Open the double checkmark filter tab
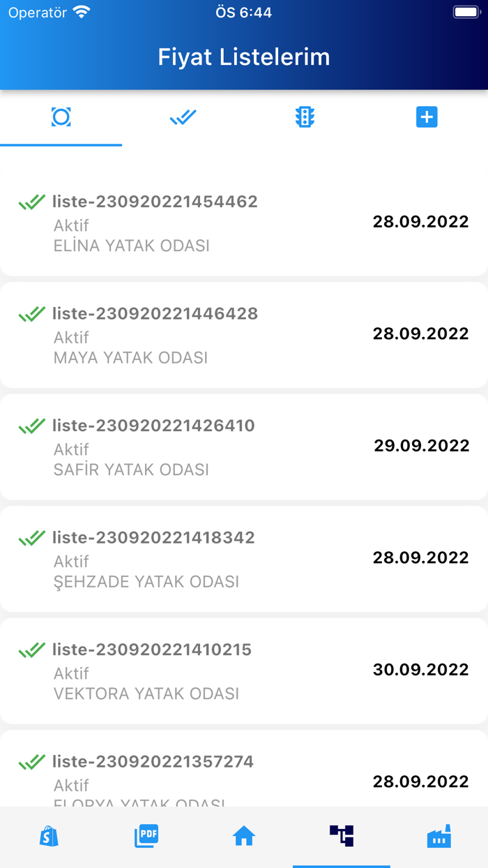The image size is (488, 868). point(183,117)
